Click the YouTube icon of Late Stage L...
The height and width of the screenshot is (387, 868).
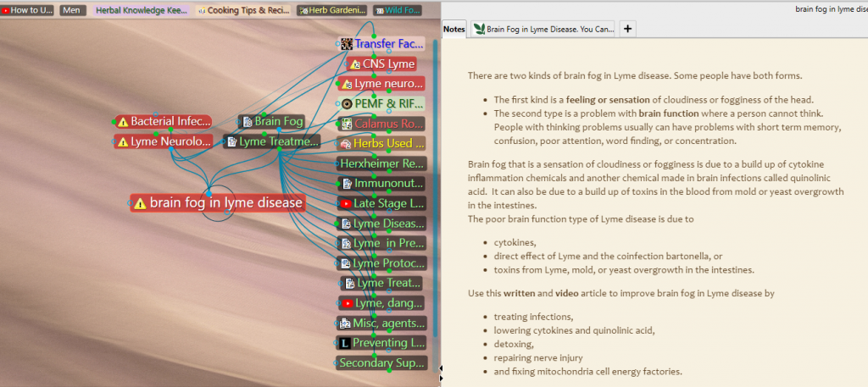point(346,203)
